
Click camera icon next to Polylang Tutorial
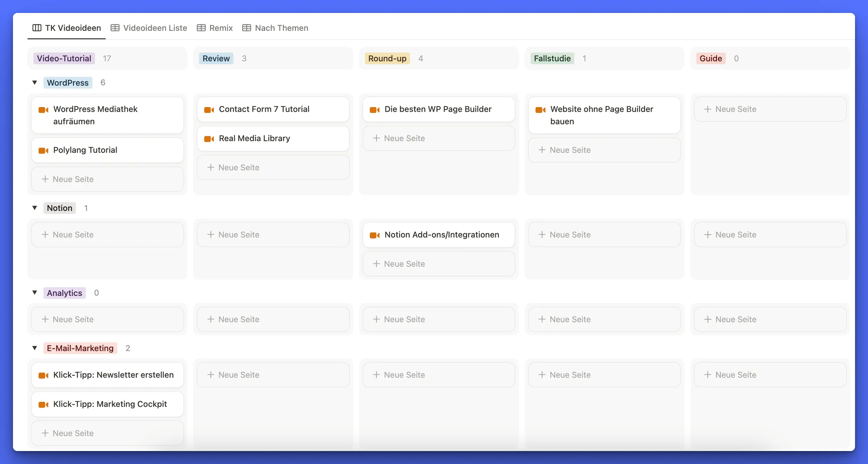tap(43, 151)
